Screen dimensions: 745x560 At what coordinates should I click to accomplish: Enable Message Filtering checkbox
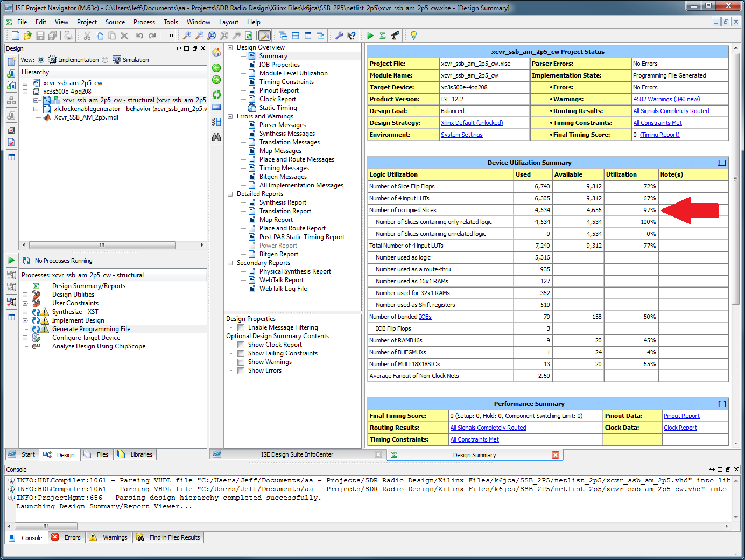[x=241, y=327]
